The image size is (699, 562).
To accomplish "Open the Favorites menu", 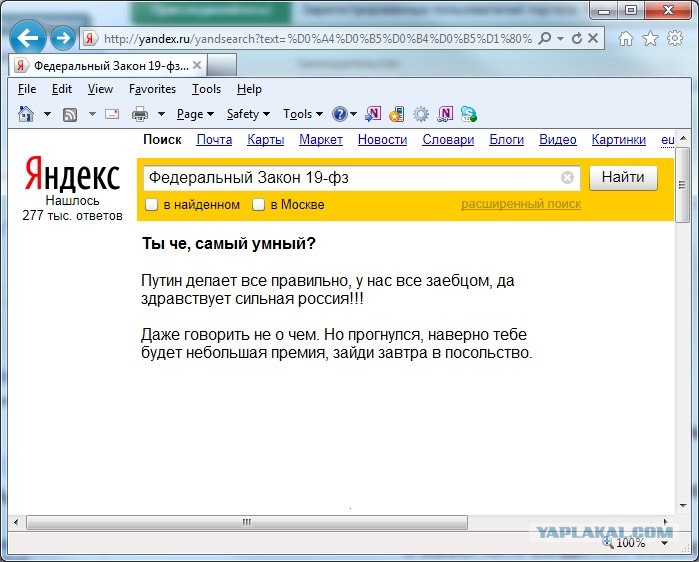I will click(152, 89).
